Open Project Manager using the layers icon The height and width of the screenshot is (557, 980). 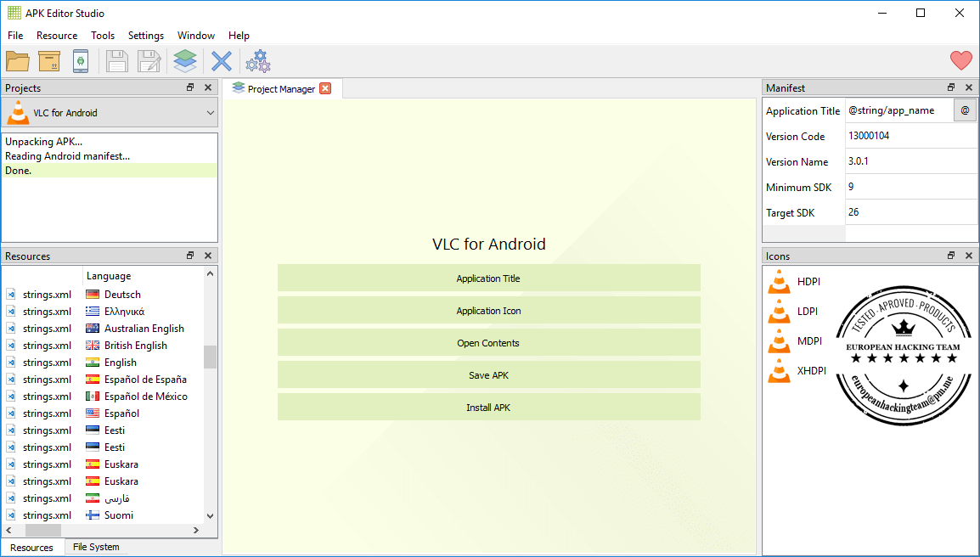click(184, 60)
